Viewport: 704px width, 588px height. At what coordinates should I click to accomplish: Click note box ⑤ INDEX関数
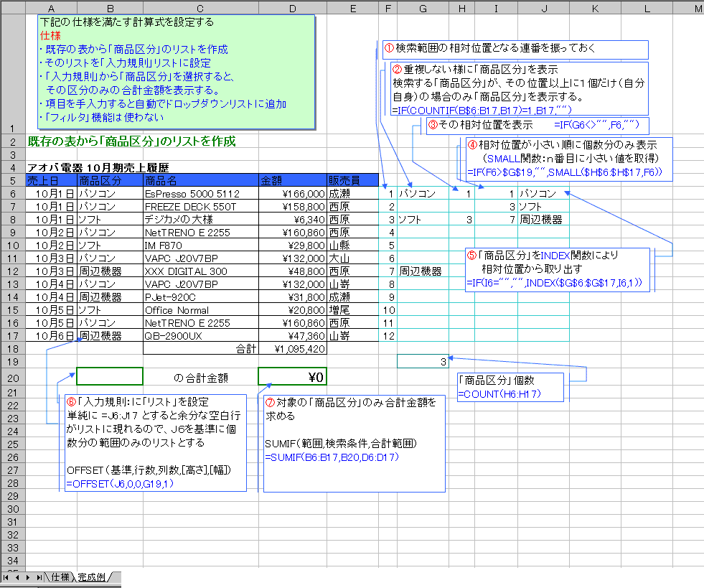coord(558,269)
